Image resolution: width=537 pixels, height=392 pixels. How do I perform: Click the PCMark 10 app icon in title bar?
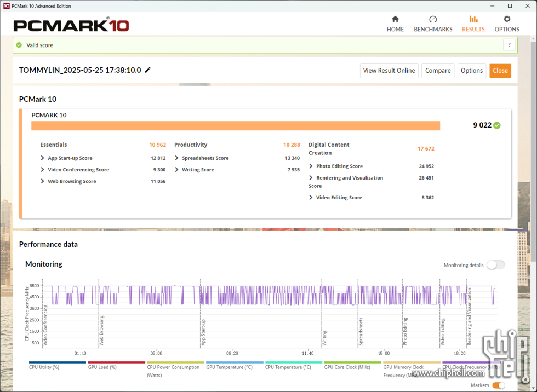(x=6, y=6)
